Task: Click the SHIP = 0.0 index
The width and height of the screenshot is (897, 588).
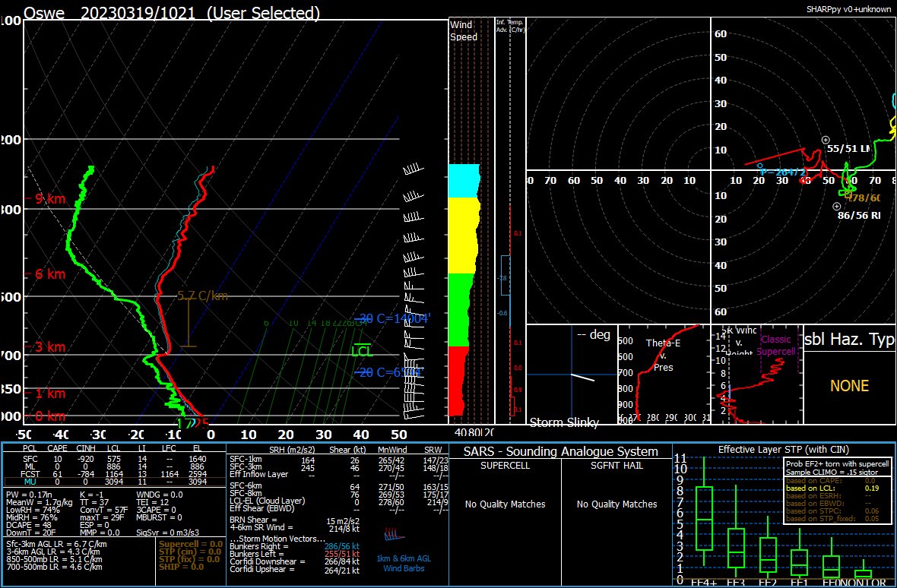Action: (x=182, y=566)
